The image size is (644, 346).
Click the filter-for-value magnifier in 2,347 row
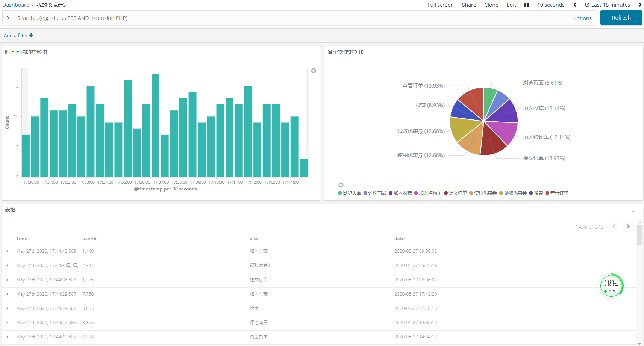(x=69, y=266)
